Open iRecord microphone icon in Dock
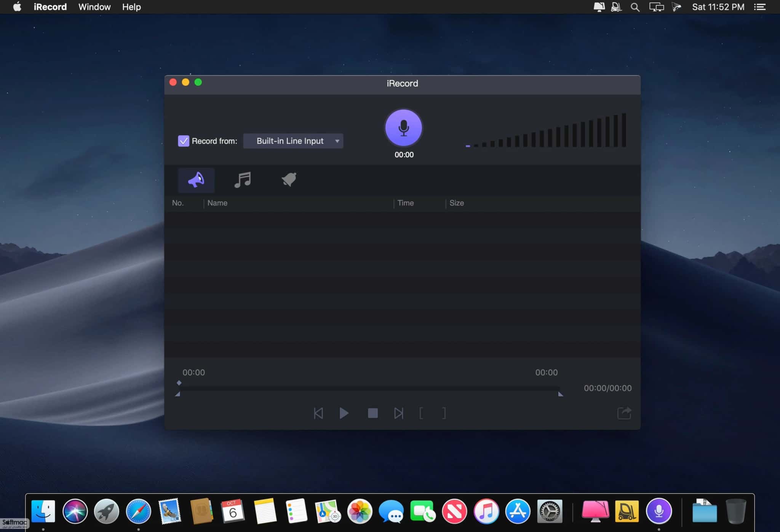 pyautogui.click(x=659, y=511)
